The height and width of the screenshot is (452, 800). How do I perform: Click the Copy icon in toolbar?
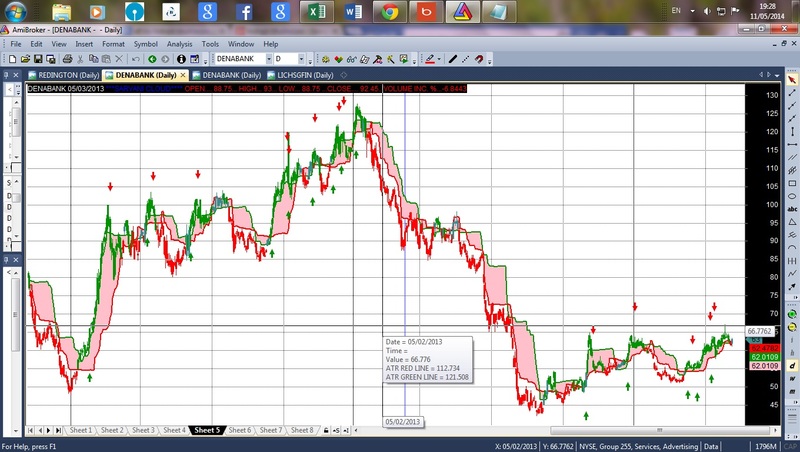(x=93, y=59)
